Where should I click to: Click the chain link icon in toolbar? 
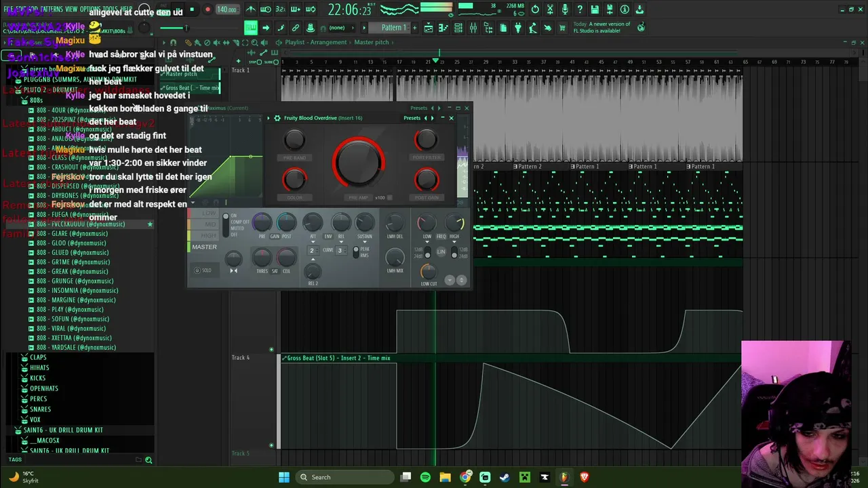point(296,28)
